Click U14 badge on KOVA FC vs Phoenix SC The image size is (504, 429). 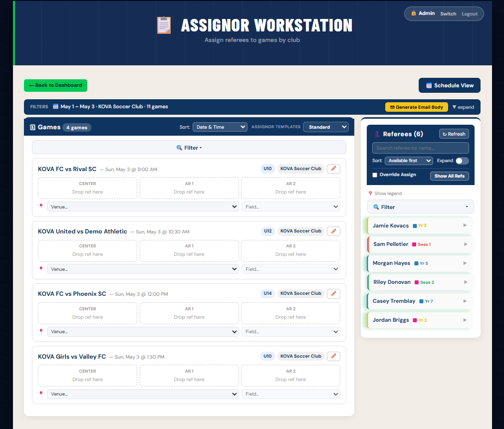[x=267, y=293]
